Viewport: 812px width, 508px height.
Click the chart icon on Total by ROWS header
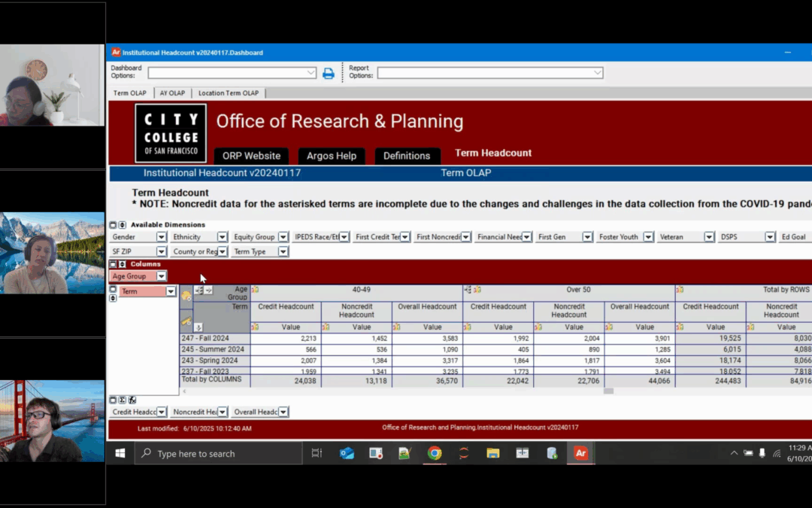pos(680,290)
